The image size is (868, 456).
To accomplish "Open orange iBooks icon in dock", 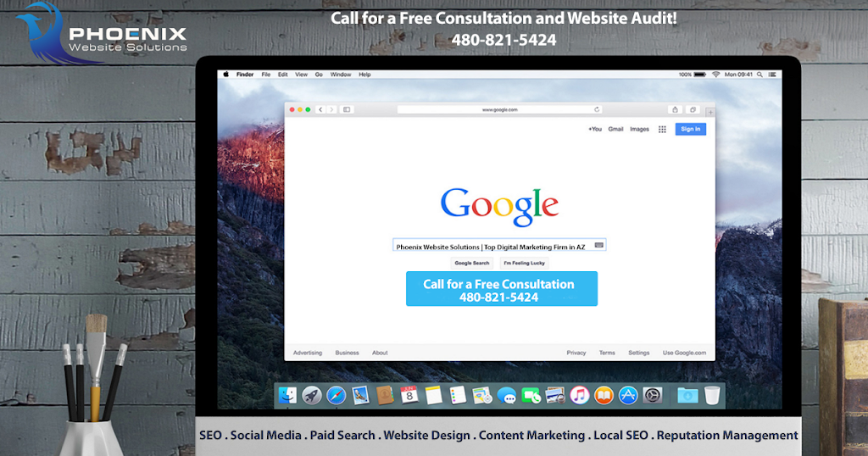I will [604, 395].
